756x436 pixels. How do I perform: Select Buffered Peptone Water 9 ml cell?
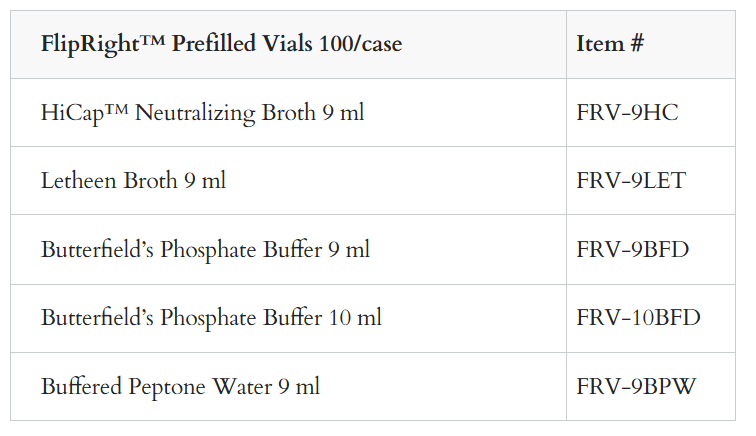(x=288, y=387)
